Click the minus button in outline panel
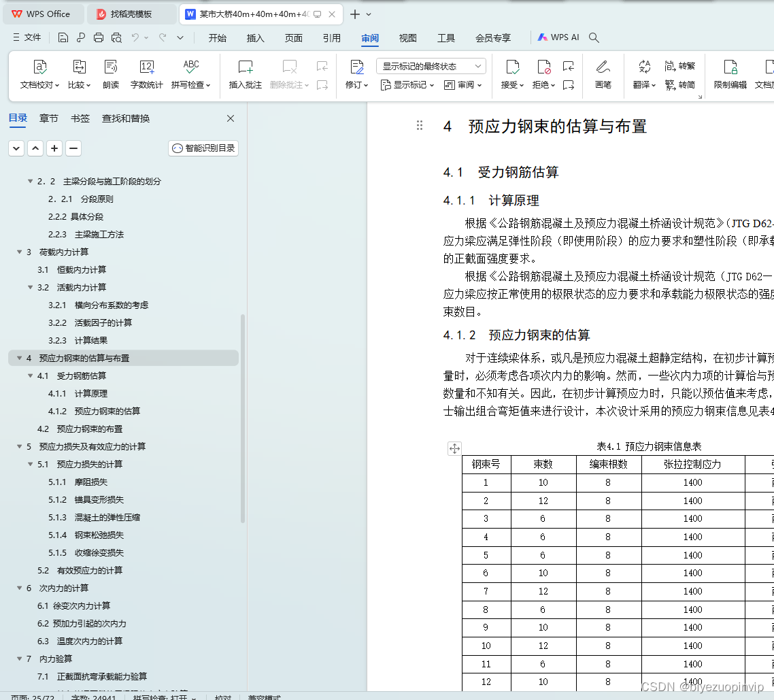The image size is (774, 700). click(x=73, y=148)
